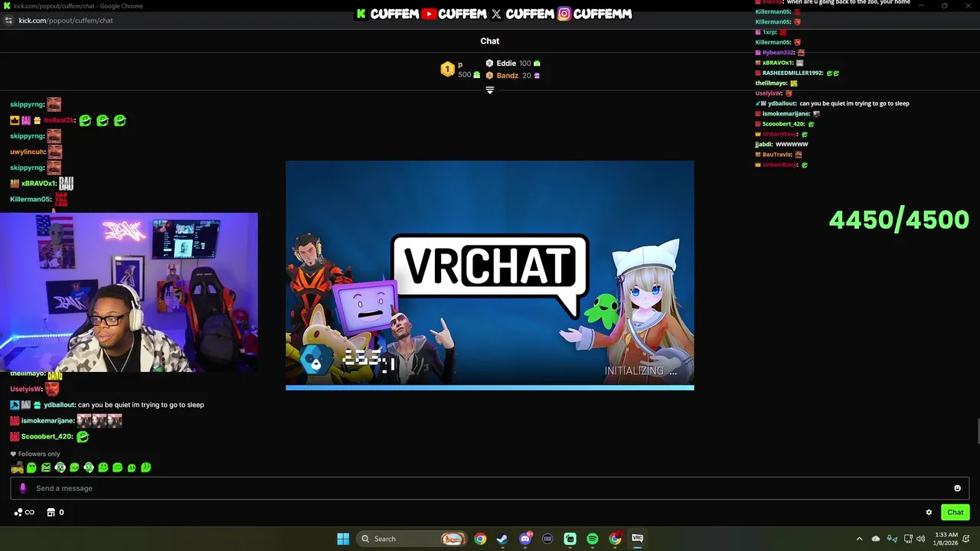Open Scooobert_420's username in chat
This screenshot has height=551, width=980.
47,436
